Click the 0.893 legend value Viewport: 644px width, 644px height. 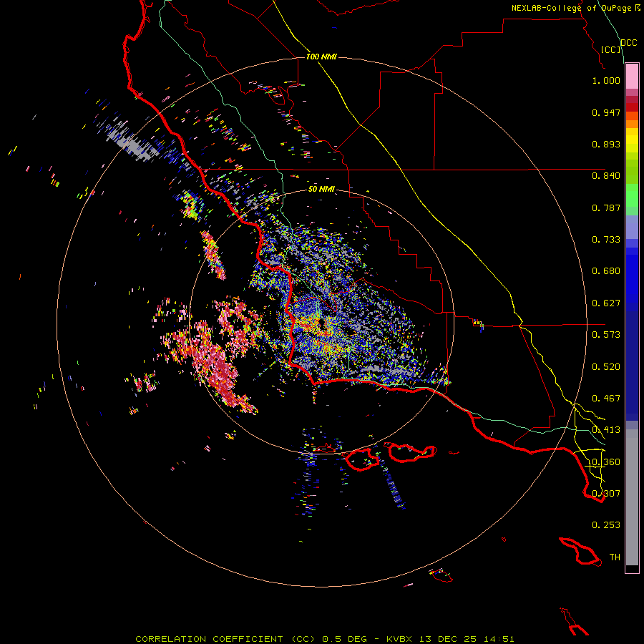click(x=606, y=144)
